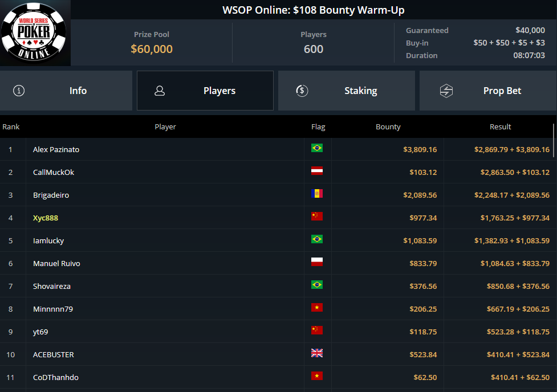Viewport: 557px width, 392px height.
Task: Click the buy-in value $50 + $50 + $5 + $3
Action: point(509,43)
